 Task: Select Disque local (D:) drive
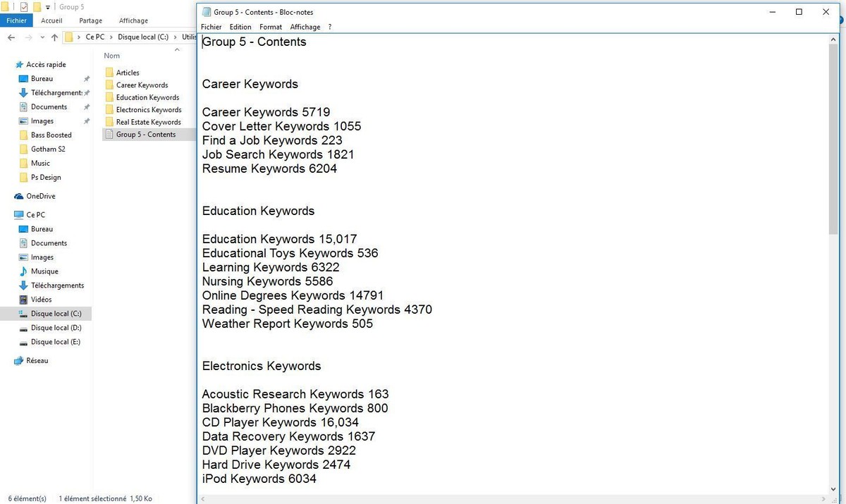(56, 328)
